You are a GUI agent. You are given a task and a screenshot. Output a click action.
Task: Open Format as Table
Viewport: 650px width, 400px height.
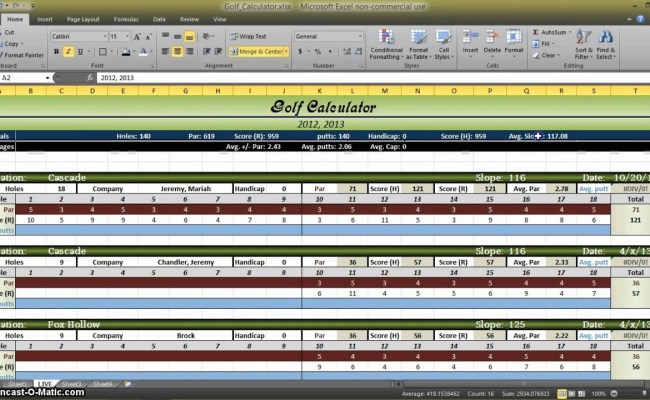click(418, 44)
